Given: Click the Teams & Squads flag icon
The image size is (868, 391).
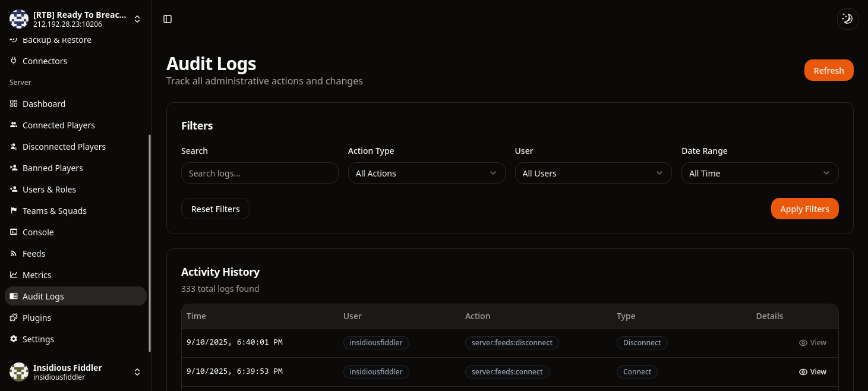Looking at the screenshot, I should click(x=13, y=210).
